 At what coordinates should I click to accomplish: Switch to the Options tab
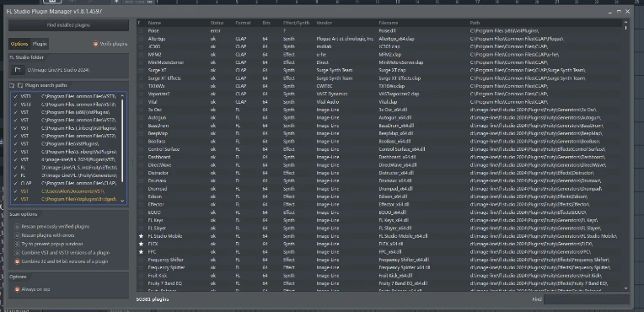pos(19,44)
